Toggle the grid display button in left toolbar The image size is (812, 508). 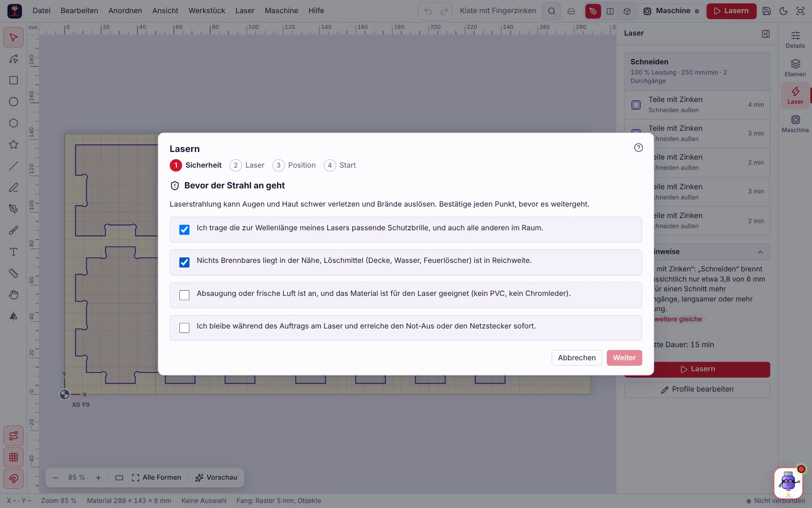pyautogui.click(x=14, y=457)
